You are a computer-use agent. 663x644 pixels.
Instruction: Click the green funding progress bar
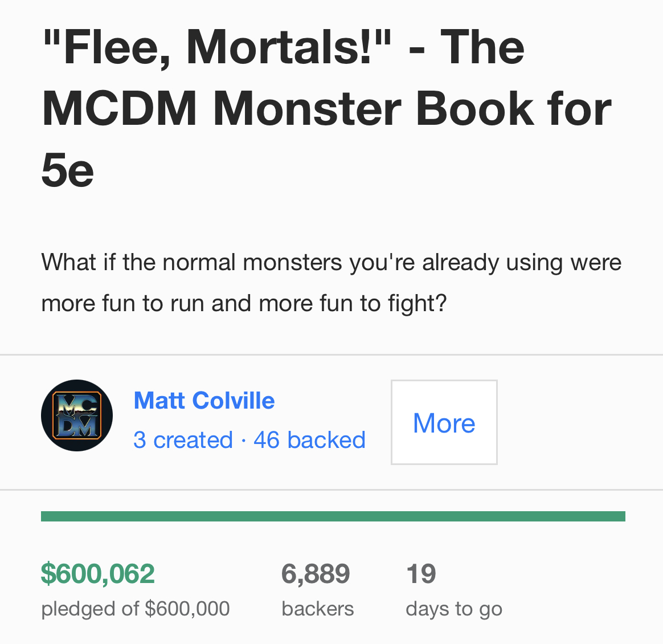tap(333, 516)
